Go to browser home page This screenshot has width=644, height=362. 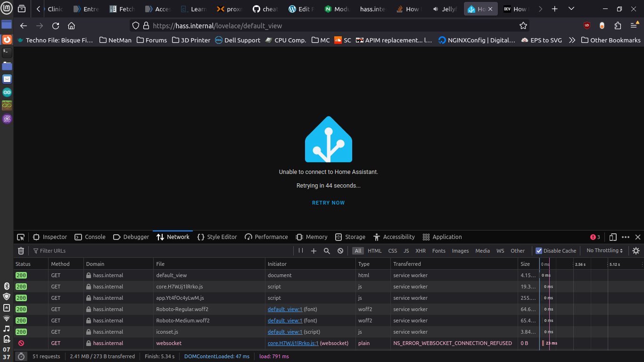[71, 26]
